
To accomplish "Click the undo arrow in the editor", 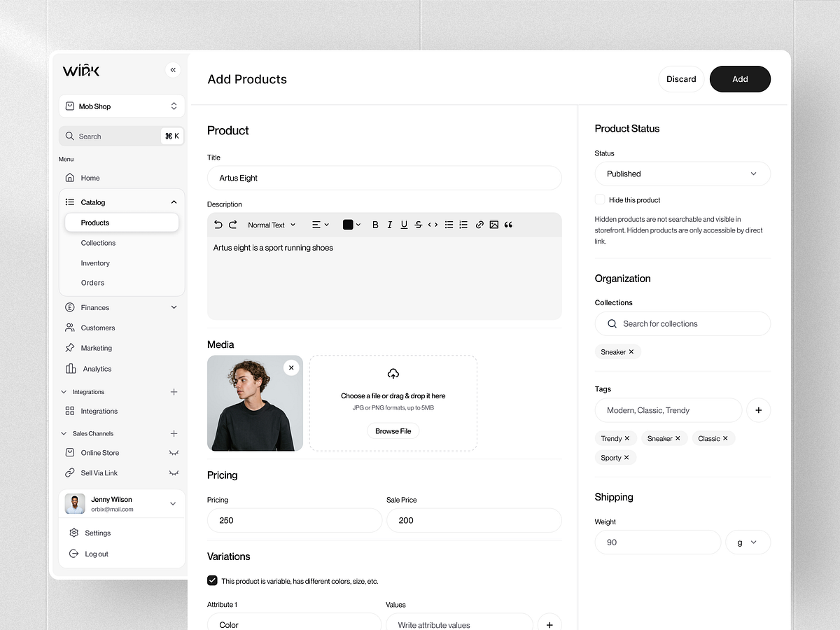I will 218,224.
